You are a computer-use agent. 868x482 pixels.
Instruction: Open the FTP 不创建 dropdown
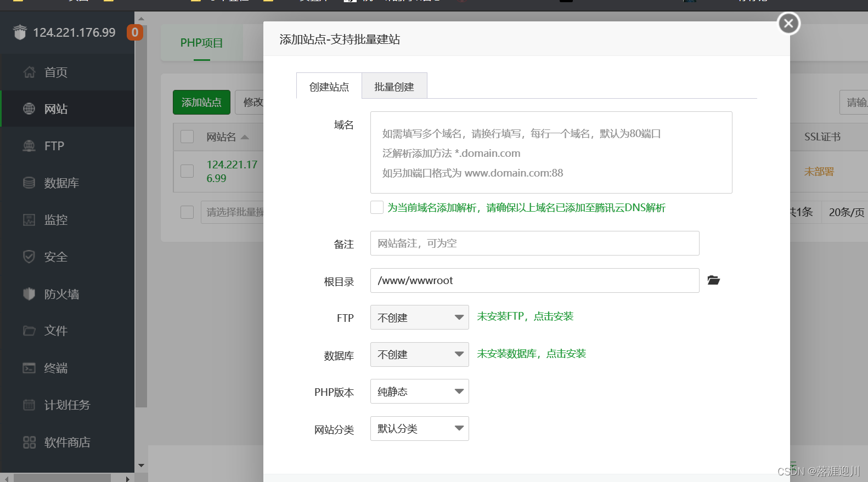click(x=420, y=317)
